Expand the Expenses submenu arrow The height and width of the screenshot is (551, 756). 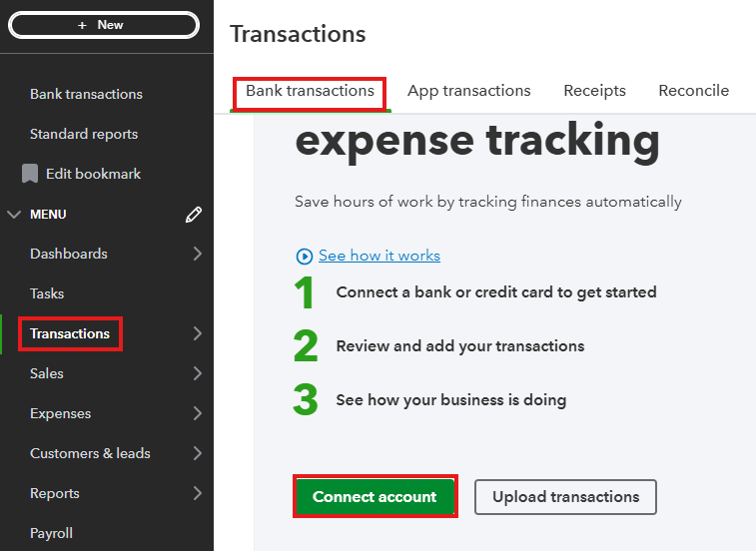coord(197,413)
